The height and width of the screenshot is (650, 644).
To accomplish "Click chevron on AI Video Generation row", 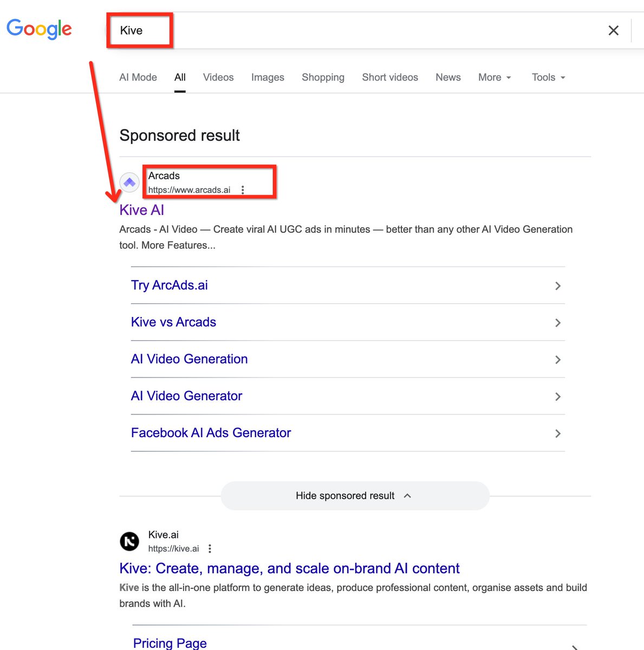I will coord(558,360).
